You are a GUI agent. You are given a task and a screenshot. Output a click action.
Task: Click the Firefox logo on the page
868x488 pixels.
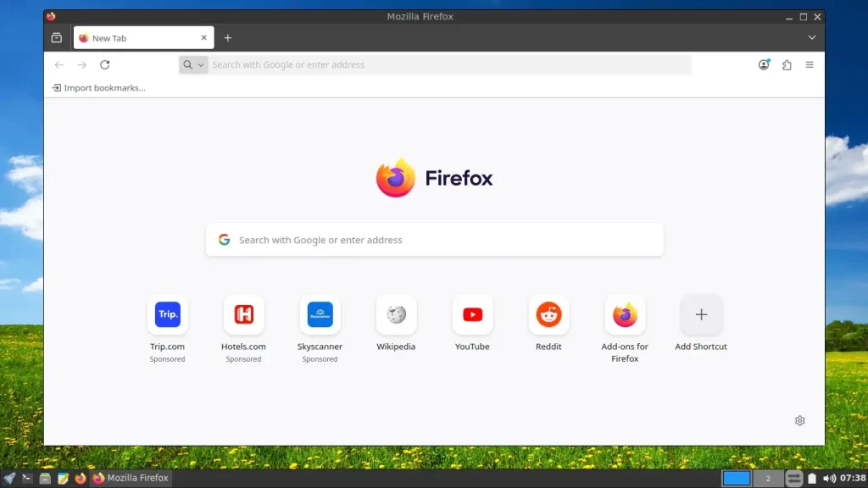click(435, 178)
